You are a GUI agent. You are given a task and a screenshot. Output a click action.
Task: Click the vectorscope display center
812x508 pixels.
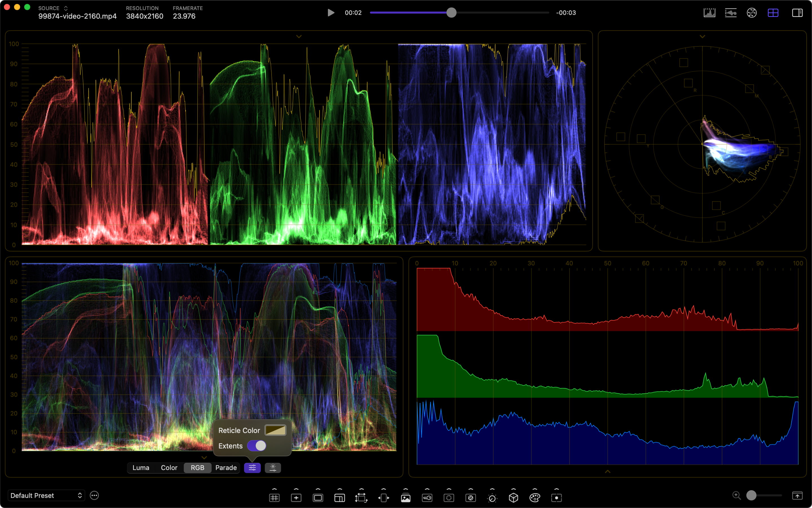click(x=702, y=144)
